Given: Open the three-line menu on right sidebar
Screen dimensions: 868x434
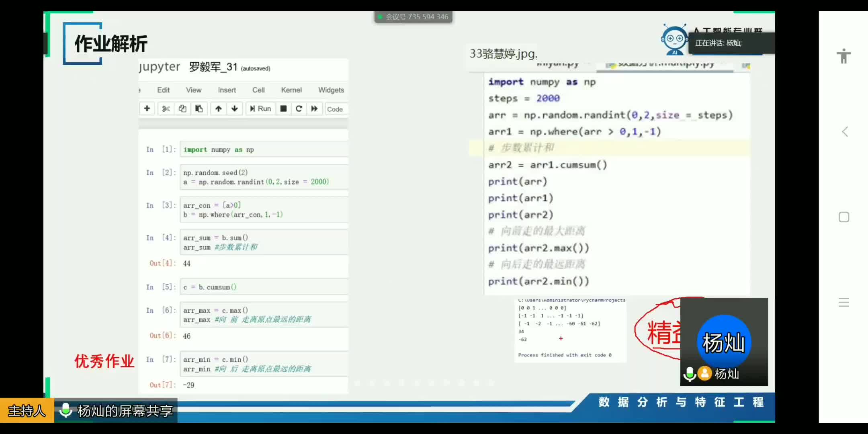Looking at the screenshot, I should [x=844, y=302].
